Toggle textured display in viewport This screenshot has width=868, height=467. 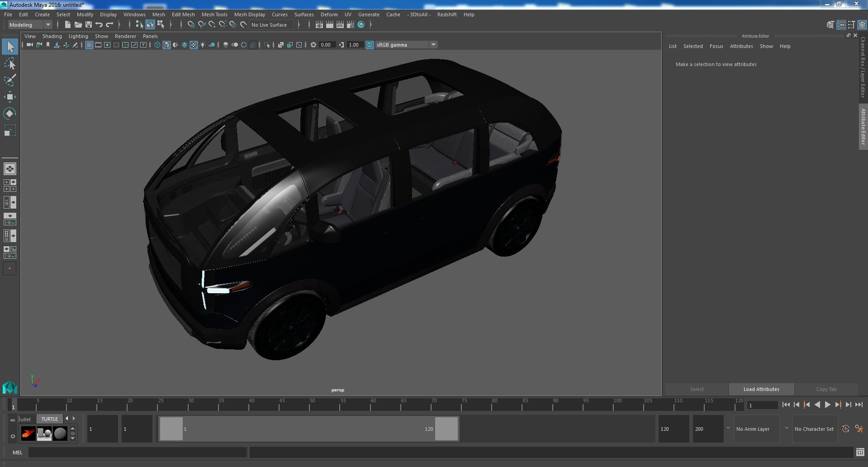[194, 45]
